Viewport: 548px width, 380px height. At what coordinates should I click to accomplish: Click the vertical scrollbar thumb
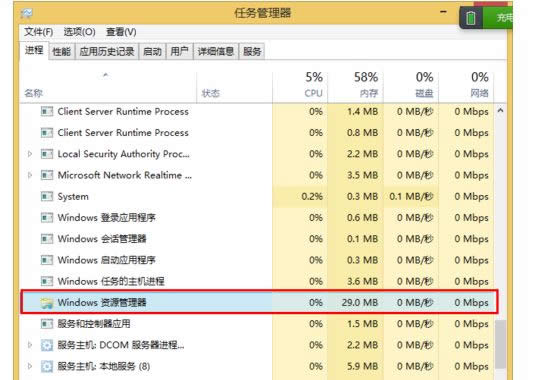pos(500,344)
